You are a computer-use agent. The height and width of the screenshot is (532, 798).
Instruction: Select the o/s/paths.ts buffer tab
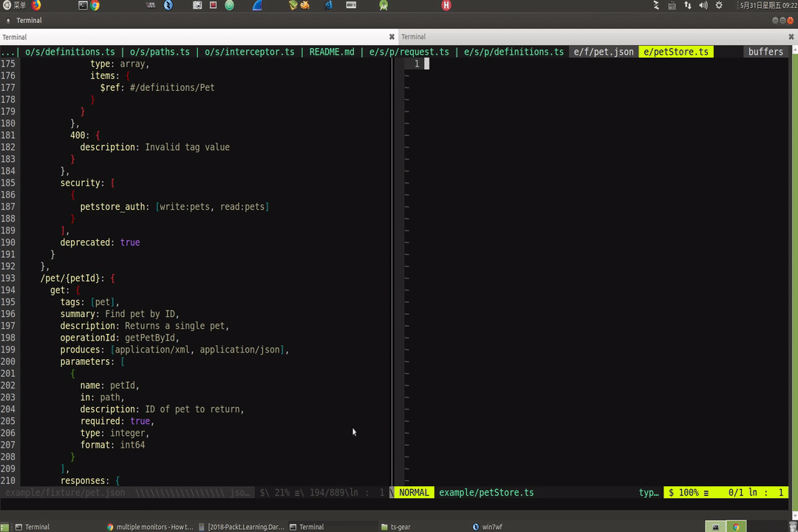[160, 52]
